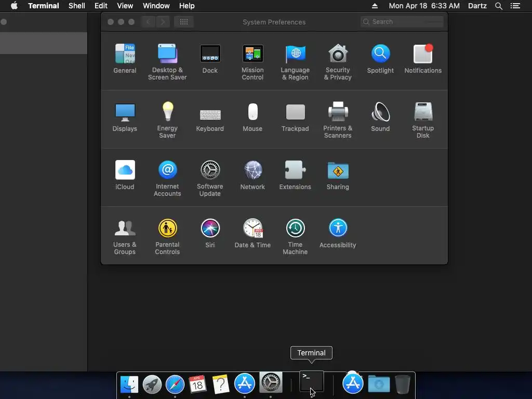
Task: Open Spotlight search from menu bar
Action: point(499,6)
